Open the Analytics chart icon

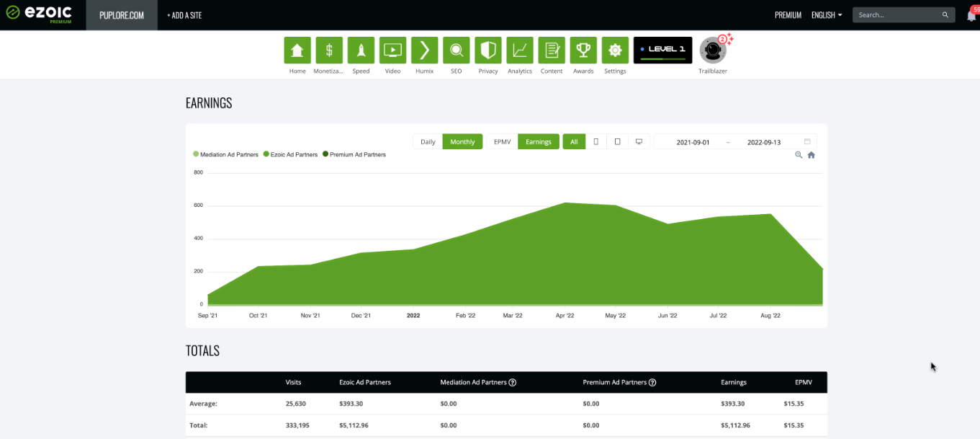click(x=520, y=50)
